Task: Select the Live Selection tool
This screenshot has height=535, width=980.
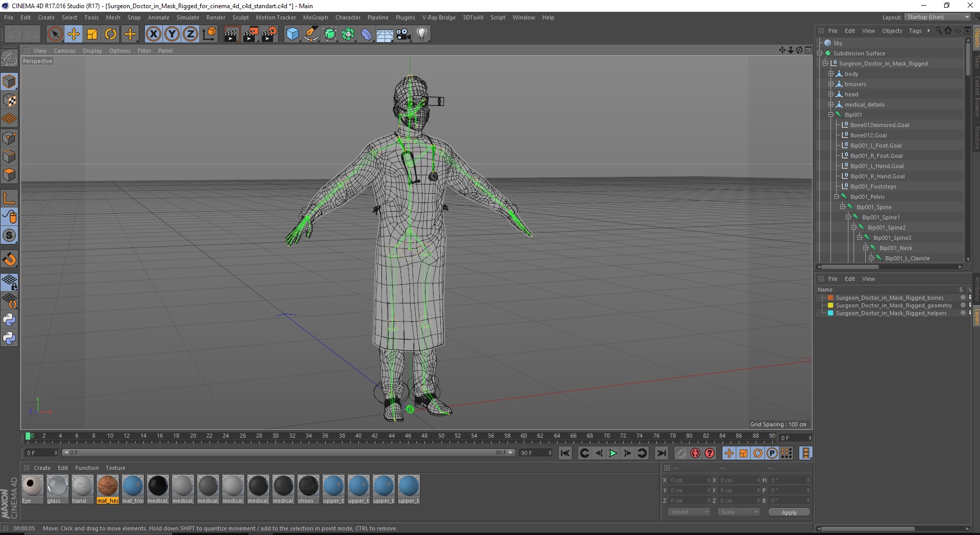Action: click(55, 34)
